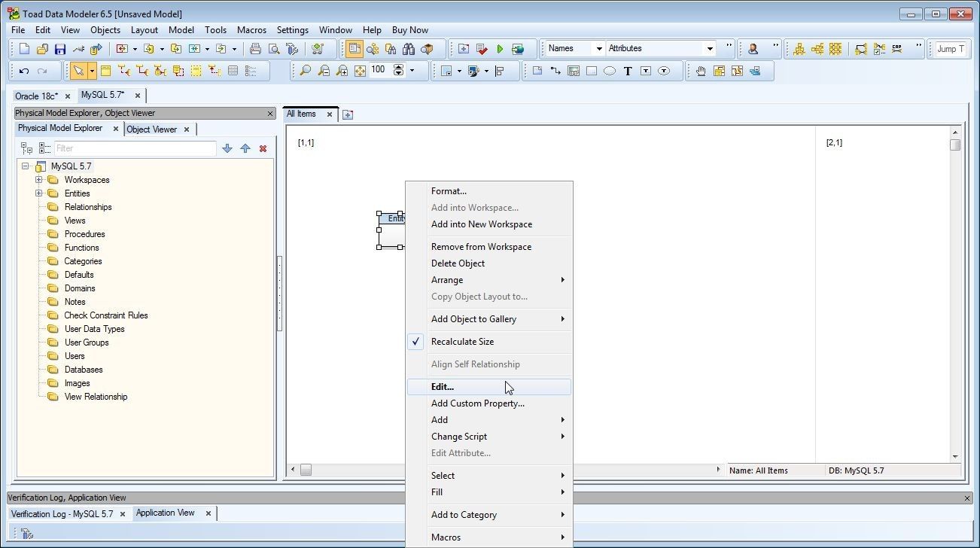This screenshot has height=548, width=980.
Task: Click the Move Up arrow in explorer
Action: point(245,148)
